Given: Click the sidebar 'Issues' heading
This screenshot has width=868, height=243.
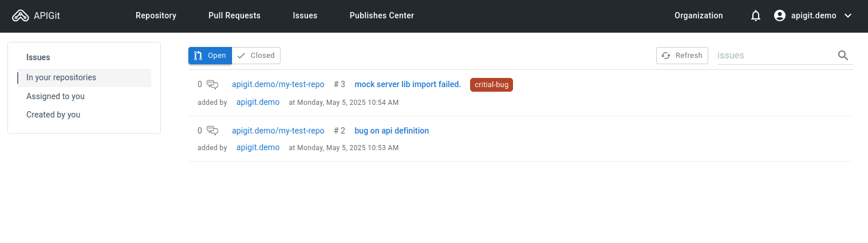Looking at the screenshot, I should tap(38, 57).
